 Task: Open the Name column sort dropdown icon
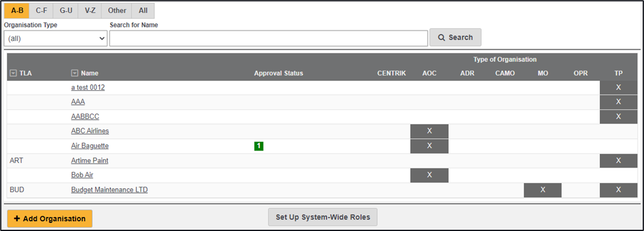74,74
